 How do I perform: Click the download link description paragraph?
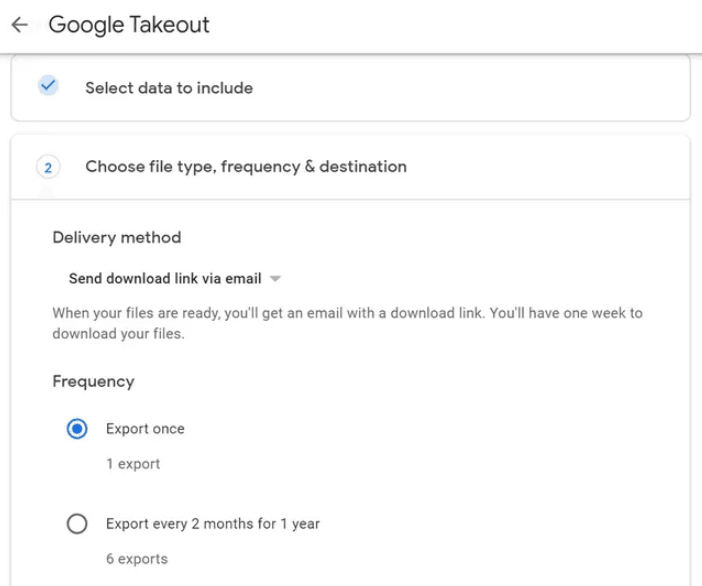347,323
